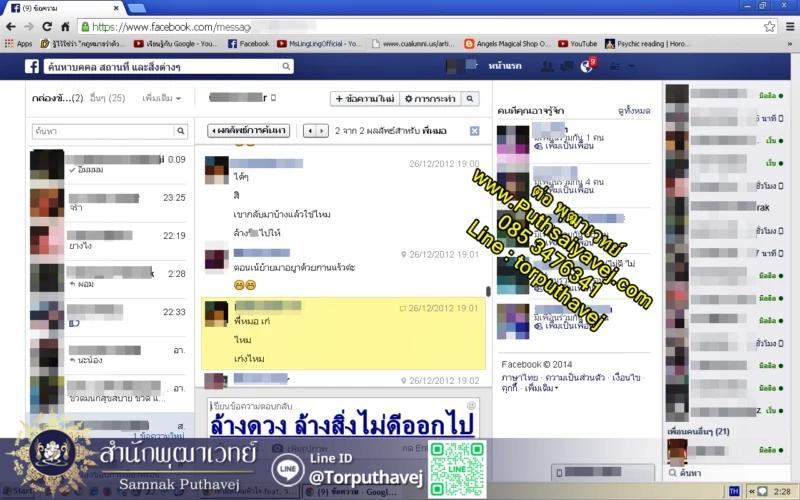800x500 pixels.
Task: Show hidden bookmarks with overflow chevron
Action: point(790,44)
